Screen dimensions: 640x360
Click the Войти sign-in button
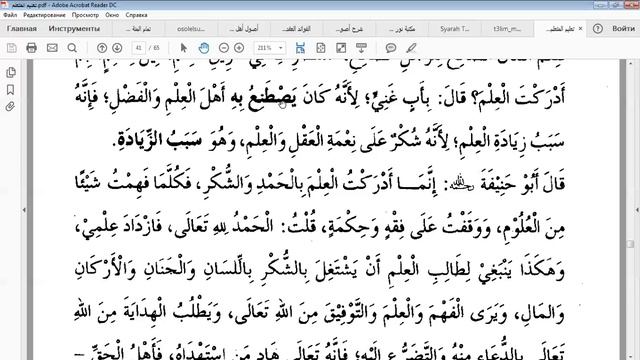pyautogui.click(x=623, y=29)
